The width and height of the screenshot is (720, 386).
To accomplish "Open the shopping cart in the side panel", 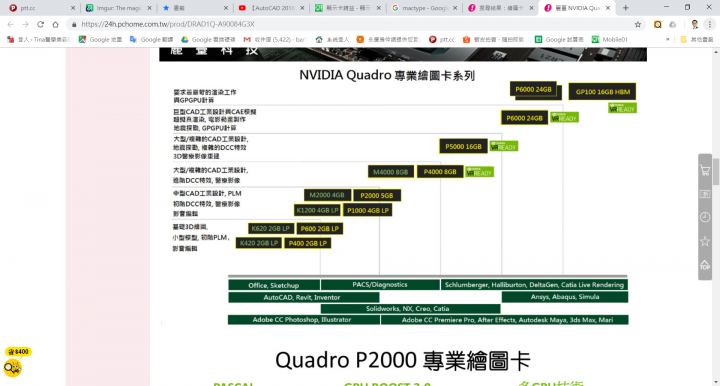I will point(705,171).
